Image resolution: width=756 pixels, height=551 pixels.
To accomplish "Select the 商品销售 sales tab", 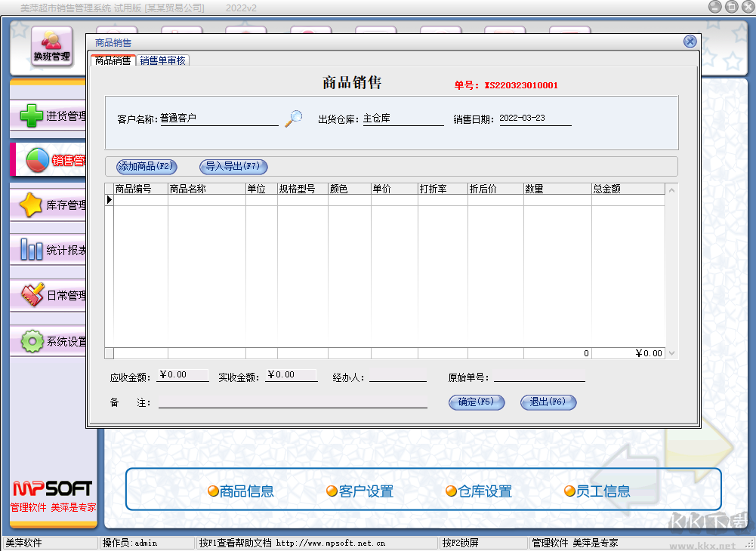I will point(111,59).
